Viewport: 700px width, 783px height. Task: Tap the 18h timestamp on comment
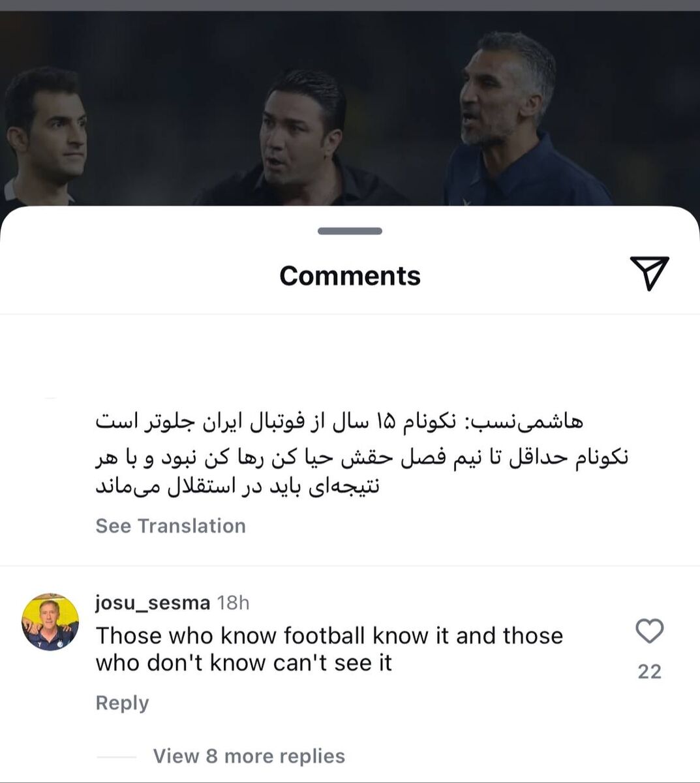pos(234,603)
